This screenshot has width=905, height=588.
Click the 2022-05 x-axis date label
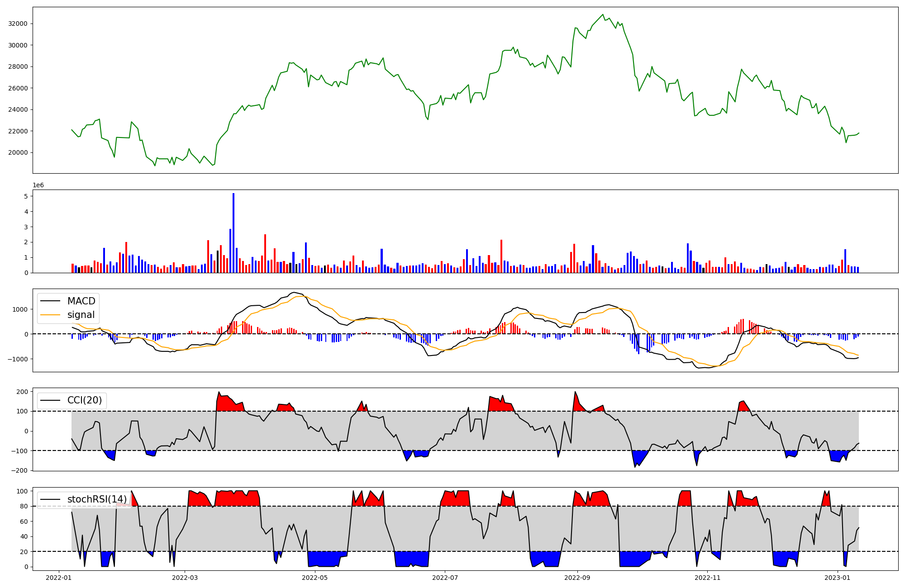pyautogui.click(x=314, y=578)
